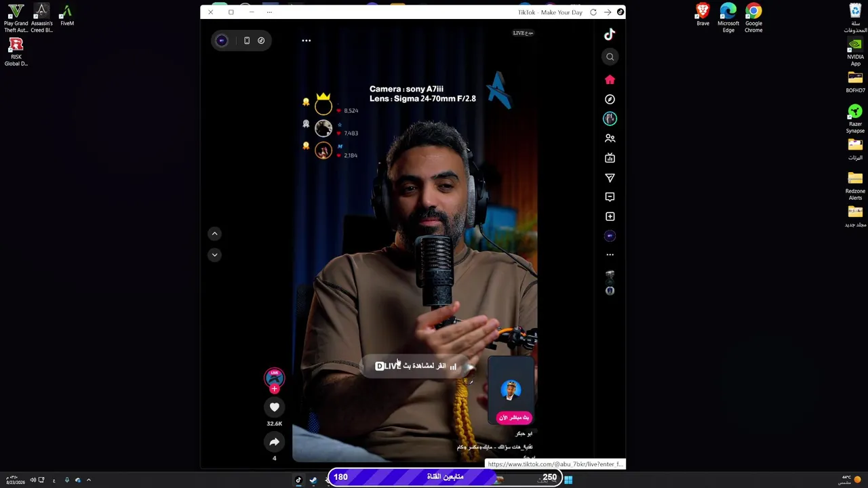The width and height of the screenshot is (868, 488).
Task: Click the Upload plus icon
Action: 610,216
